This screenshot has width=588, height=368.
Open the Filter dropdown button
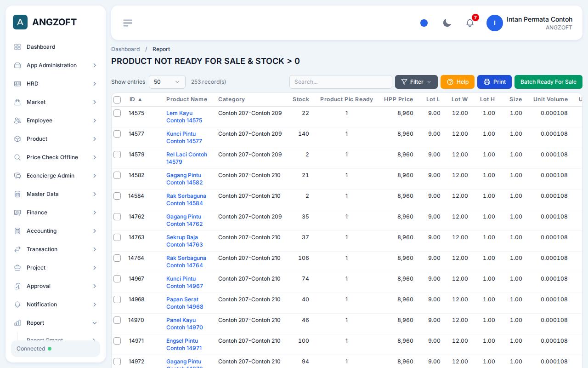pyautogui.click(x=416, y=82)
